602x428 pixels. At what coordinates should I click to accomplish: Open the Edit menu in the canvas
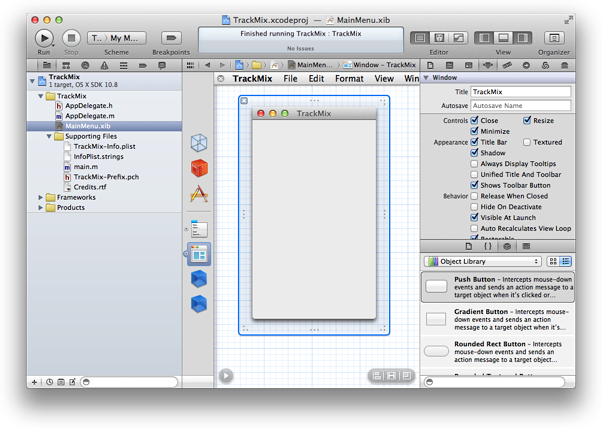click(316, 79)
